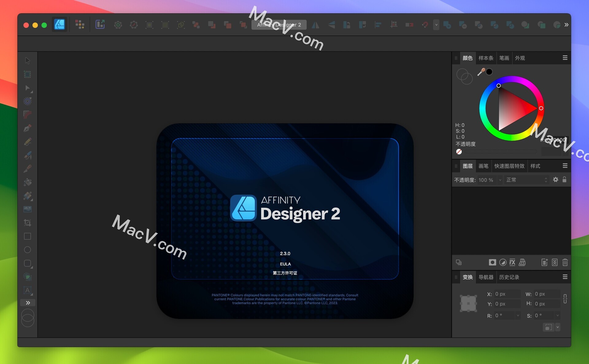Switch to the 笔画 tab
Image resolution: width=589 pixels, height=364 pixels.
[x=504, y=58]
